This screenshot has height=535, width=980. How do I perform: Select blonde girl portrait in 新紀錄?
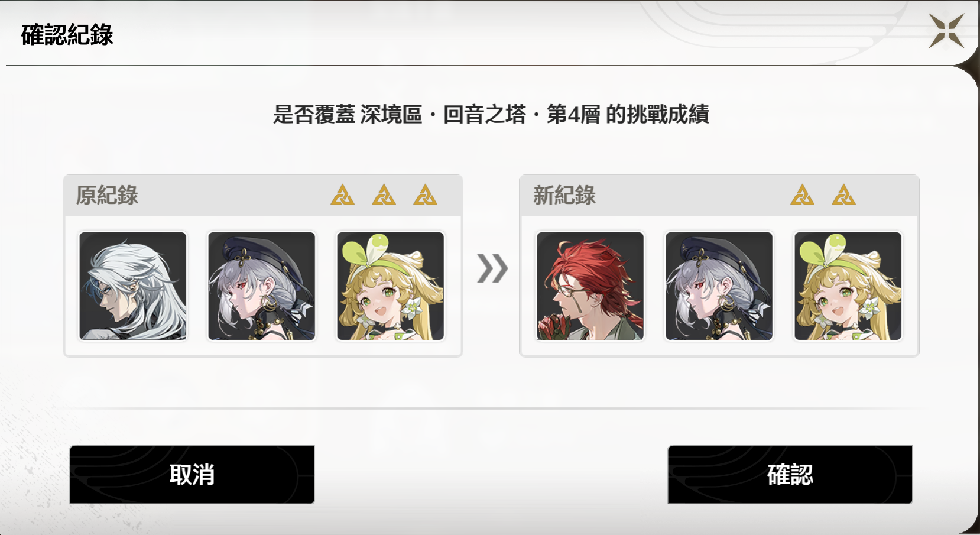point(848,286)
